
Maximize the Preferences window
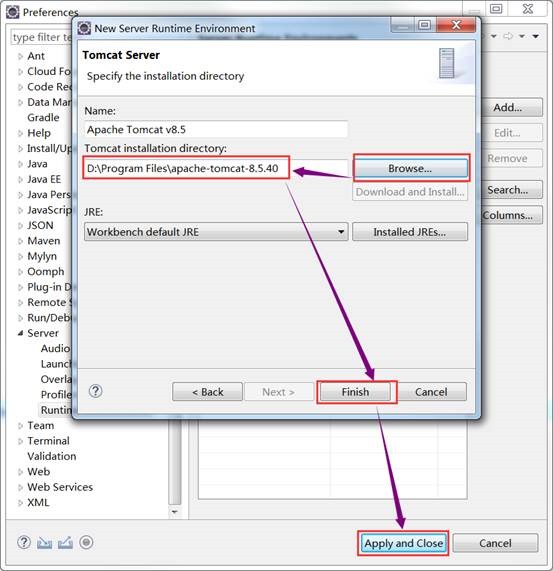496,9
